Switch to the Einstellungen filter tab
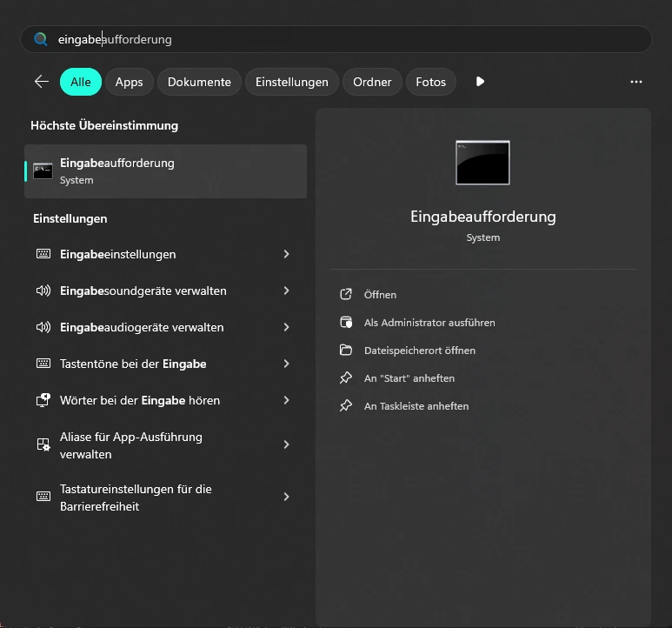 click(292, 82)
